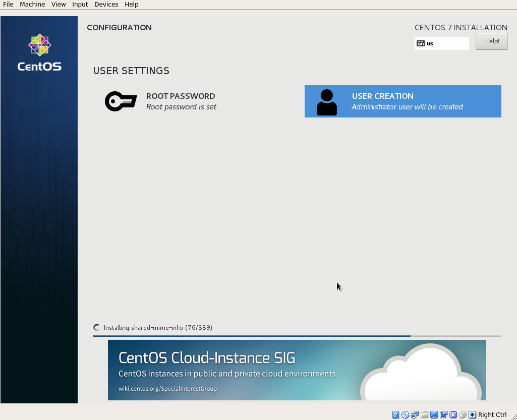
Task: Click the display status icon
Action: pyautogui.click(x=434, y=414)
